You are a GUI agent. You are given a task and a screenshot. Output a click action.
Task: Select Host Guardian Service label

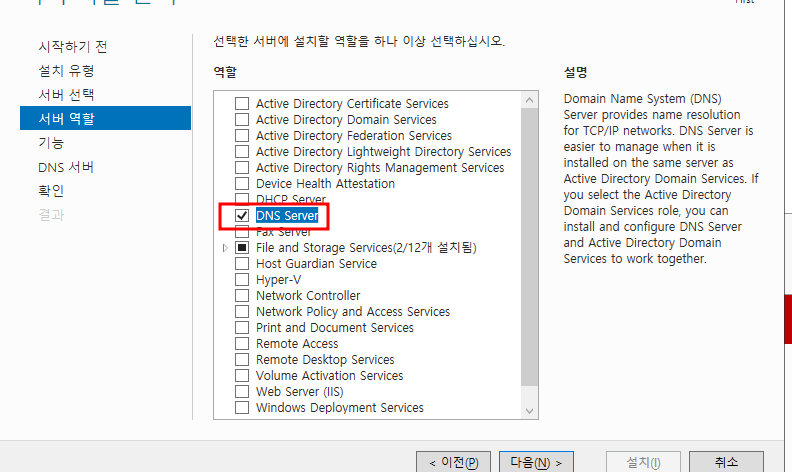click(316, 264)
